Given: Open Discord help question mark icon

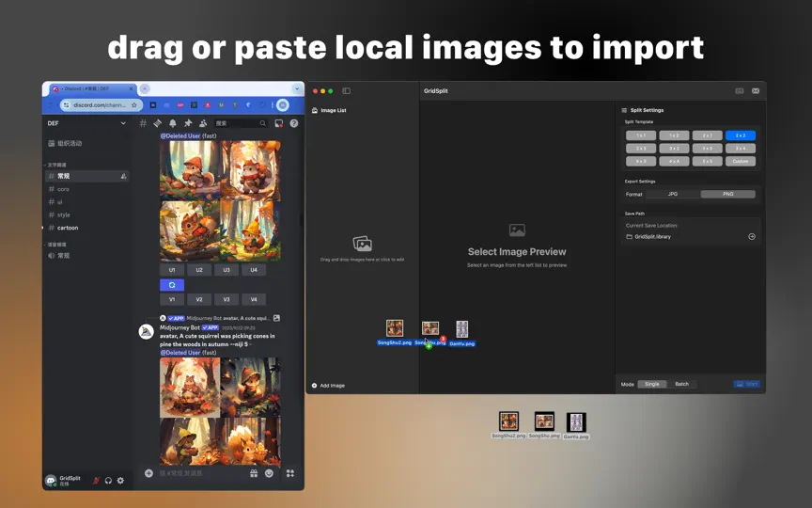Looking at the screenshot, I should 293,123.
